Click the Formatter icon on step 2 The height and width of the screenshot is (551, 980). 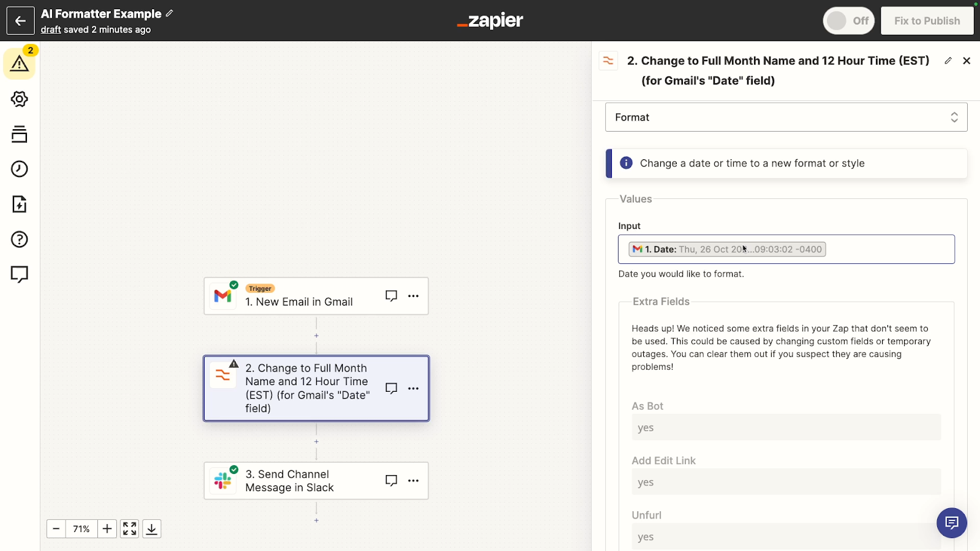(223, 375)
